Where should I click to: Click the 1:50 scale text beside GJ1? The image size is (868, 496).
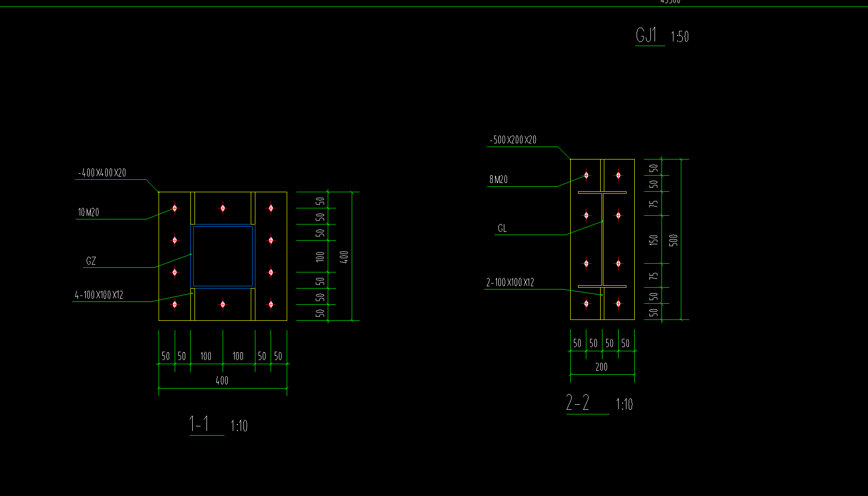coord(679,37)
